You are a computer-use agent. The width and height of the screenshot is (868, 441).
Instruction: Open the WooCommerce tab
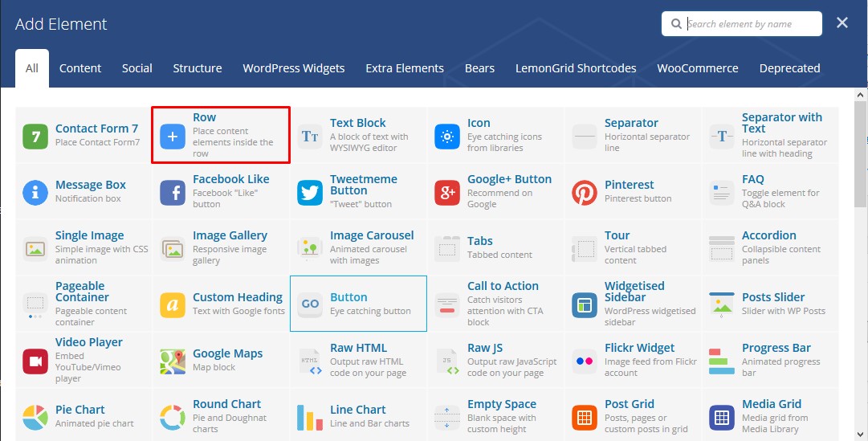(697, 68)
